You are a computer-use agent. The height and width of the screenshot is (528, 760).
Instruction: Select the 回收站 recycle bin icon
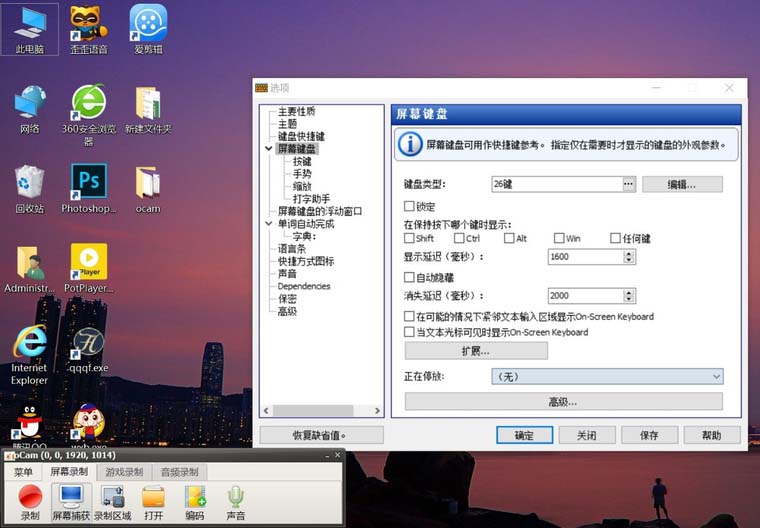pyautogui.click(x=30, y=189)
